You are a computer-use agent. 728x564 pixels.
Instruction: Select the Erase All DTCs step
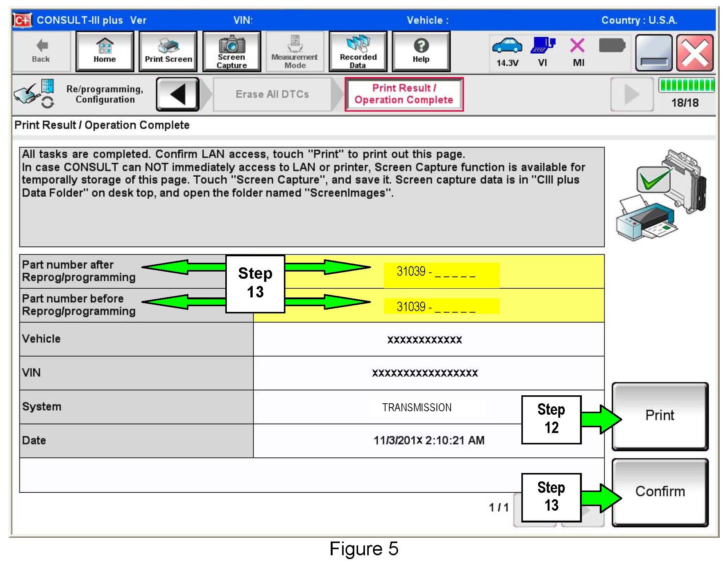pos(272,94)
